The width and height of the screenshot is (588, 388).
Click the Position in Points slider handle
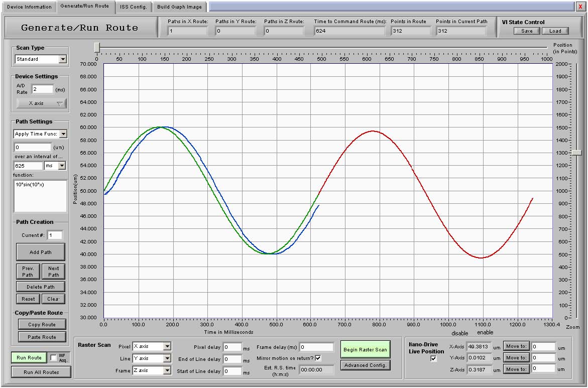click(97, 47)
